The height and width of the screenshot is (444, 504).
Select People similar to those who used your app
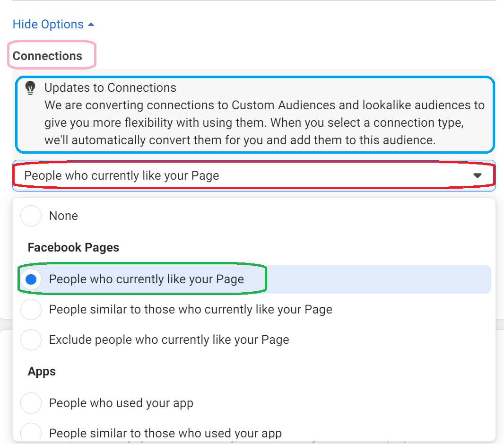click(x=31, y=433)
